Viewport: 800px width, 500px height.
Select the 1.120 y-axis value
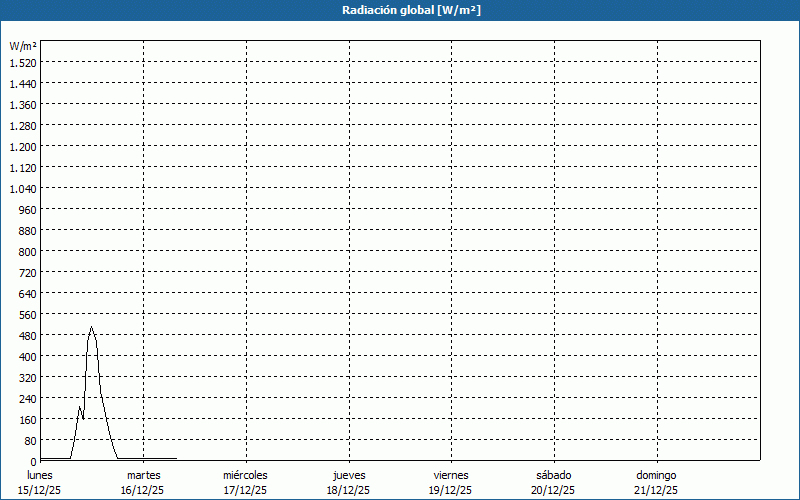pyautogui.click(x=23, y=168)
